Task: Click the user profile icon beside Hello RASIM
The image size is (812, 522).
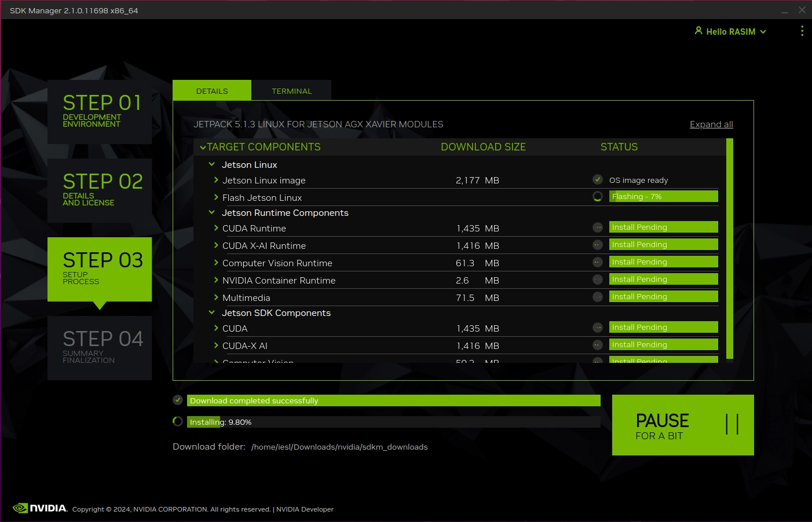Action: point(698,31)
